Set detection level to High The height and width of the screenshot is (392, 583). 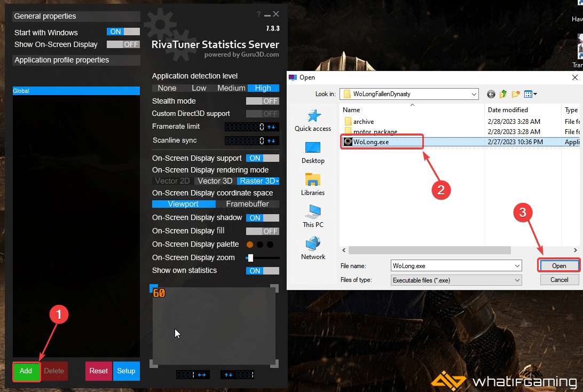(263, 88)
